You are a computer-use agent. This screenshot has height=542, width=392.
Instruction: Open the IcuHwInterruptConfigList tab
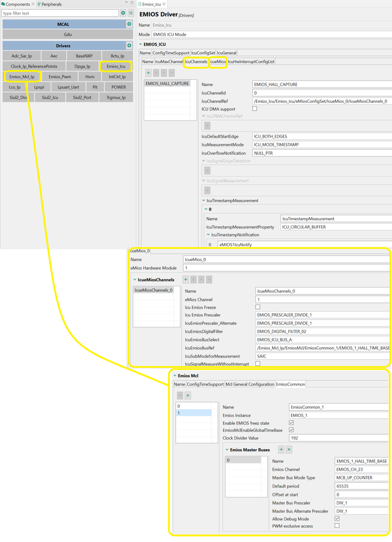[251, 61]
